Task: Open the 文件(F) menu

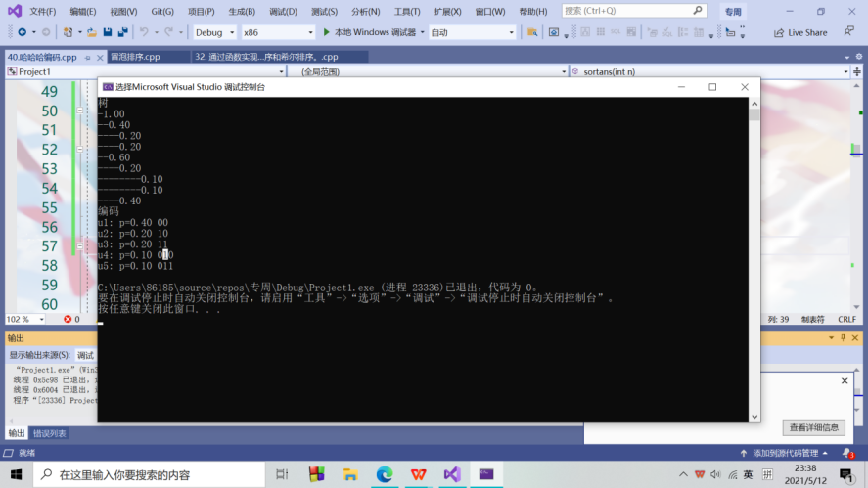Action: [42, 11]
